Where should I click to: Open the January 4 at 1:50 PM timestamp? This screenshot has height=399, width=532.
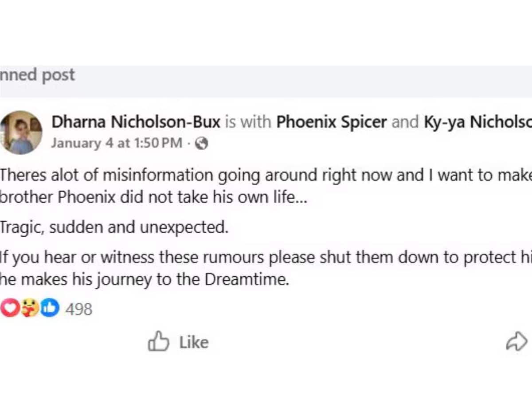[116, 143]
